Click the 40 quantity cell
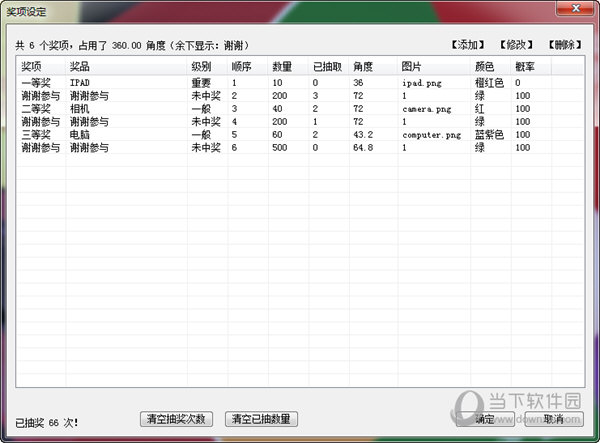This screenshot has height=443, width=600. [x=277, y=109]
